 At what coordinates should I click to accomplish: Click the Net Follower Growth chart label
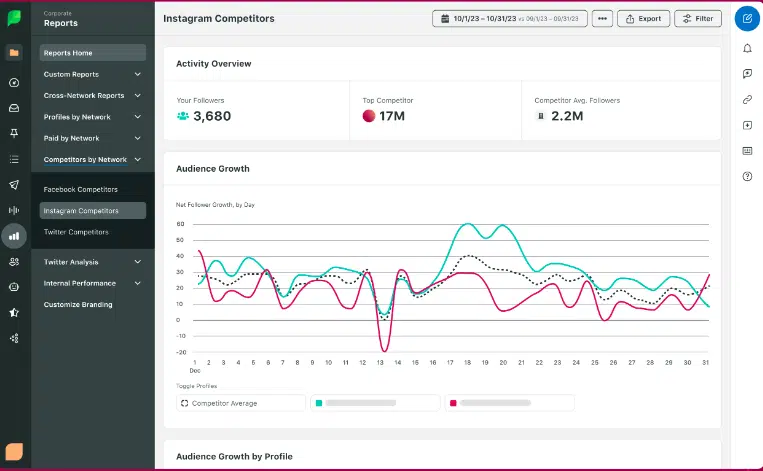tap(215, 205)
